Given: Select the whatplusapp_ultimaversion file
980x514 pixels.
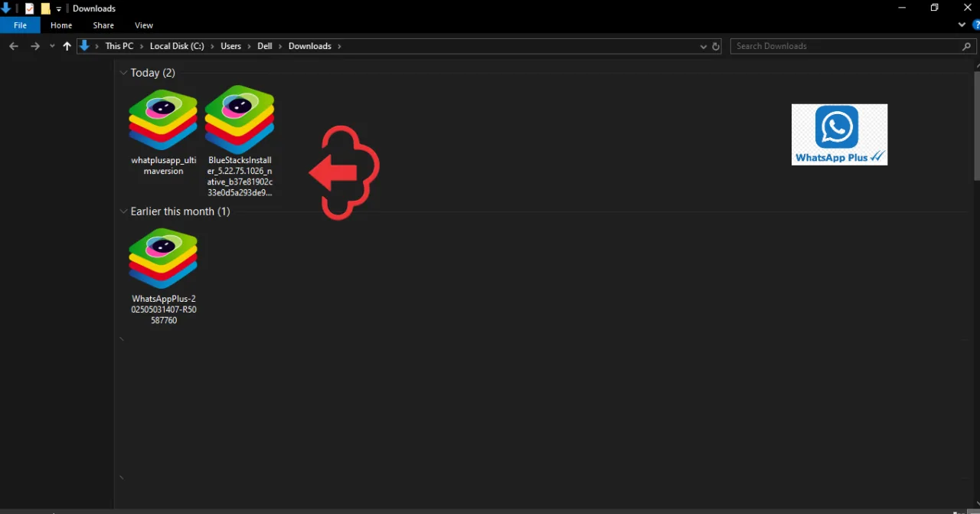Looking at the screenshot, I should pos(163,133).
